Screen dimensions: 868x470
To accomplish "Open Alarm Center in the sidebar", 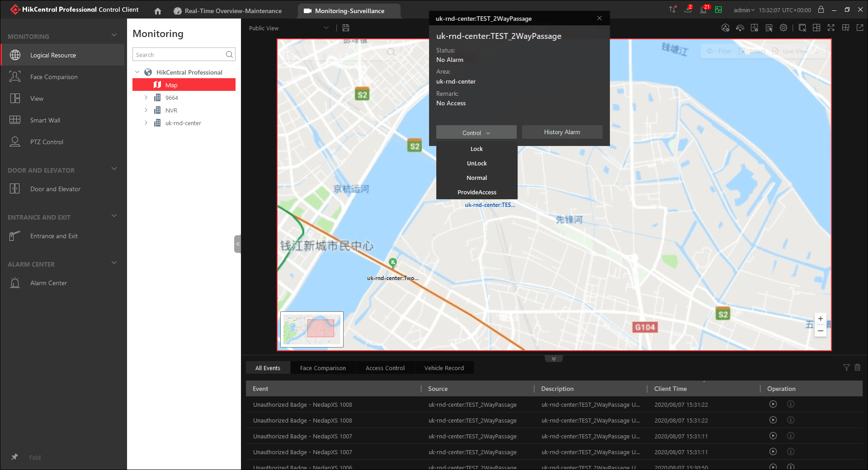I will pyautogui.click(x=62, y=283).
